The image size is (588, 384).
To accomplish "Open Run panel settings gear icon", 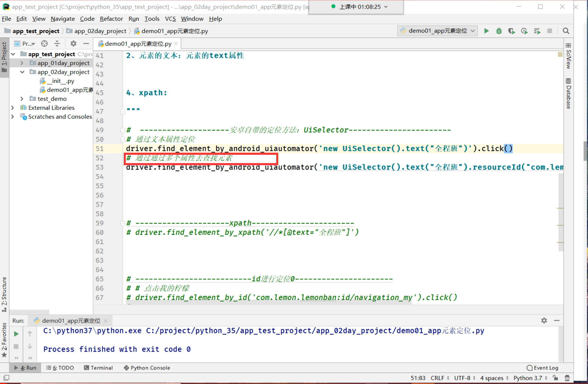I will 544,320.
